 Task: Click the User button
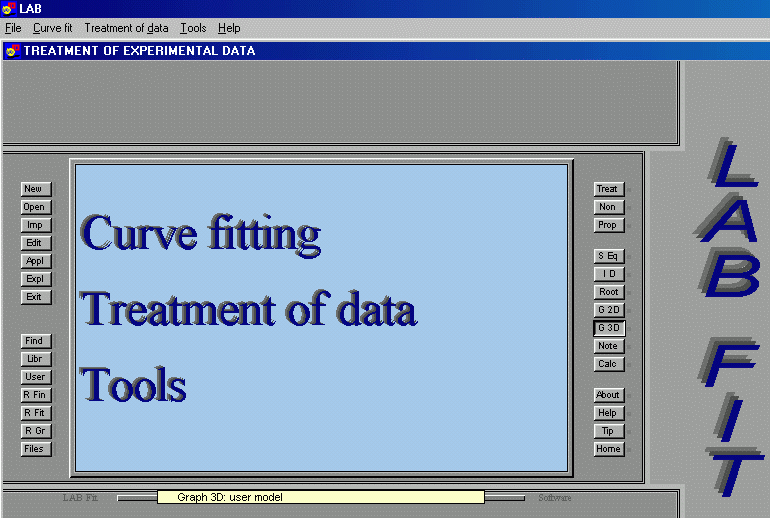pyautogui.click(x=36, y=377)
